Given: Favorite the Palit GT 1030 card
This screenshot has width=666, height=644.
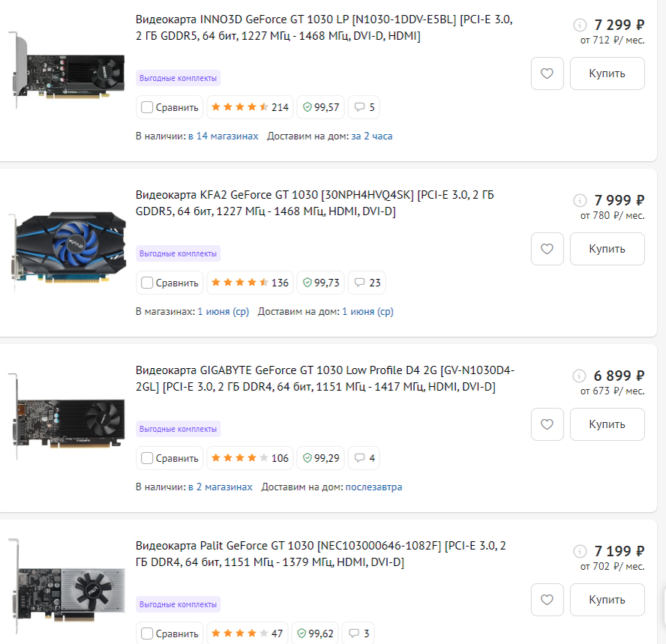Looking at the screenshot, I should tap(547, 600).
